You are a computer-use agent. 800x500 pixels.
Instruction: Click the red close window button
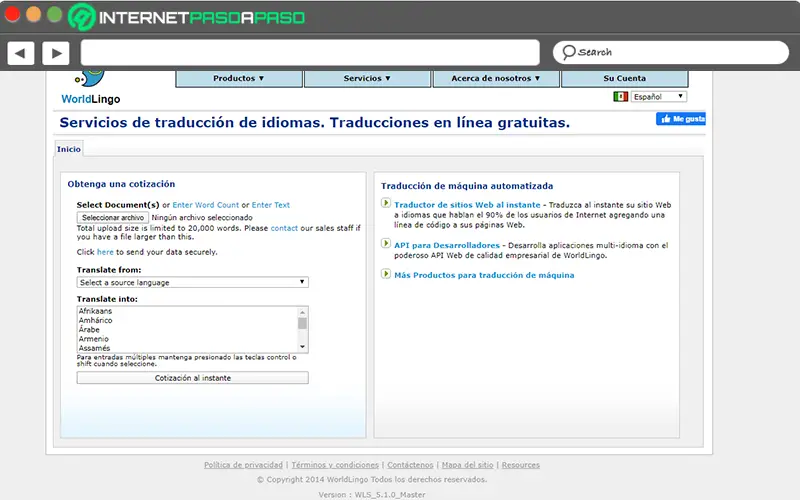[x=12, y=14]
